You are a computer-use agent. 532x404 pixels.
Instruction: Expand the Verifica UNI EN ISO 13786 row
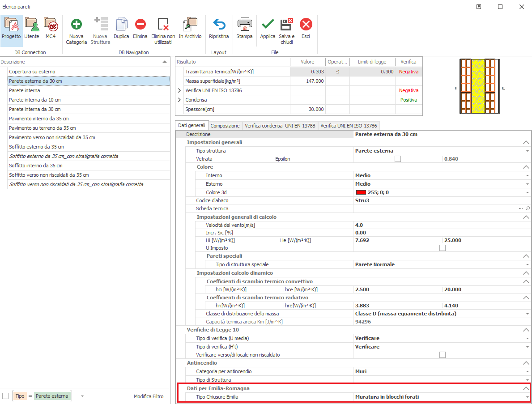coord(179,90)
